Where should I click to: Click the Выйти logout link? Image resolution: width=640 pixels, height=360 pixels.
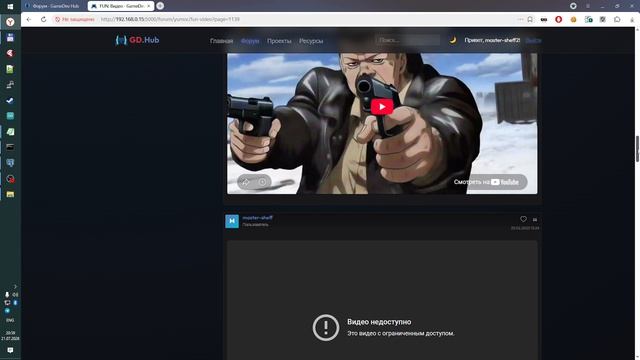point(533,40)
